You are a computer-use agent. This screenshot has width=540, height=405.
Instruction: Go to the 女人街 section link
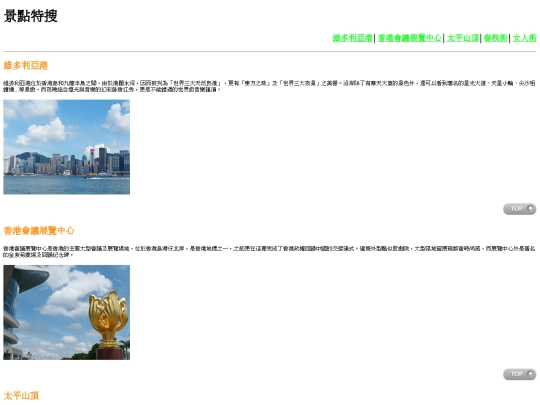525,38
